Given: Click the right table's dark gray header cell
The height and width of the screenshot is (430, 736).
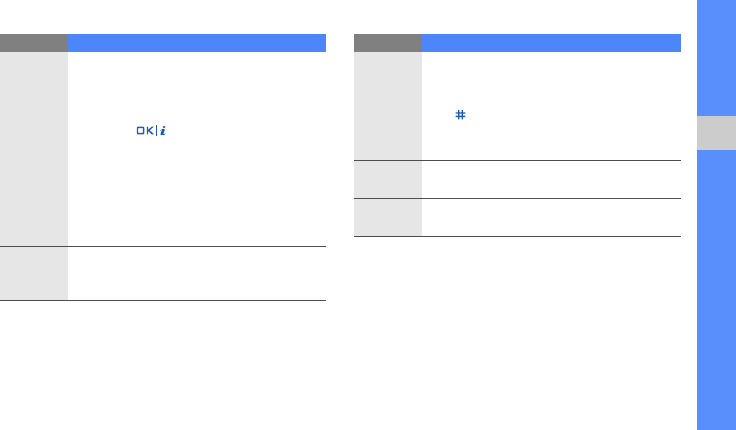Looking at the screenshot, I should coord(388,43).
